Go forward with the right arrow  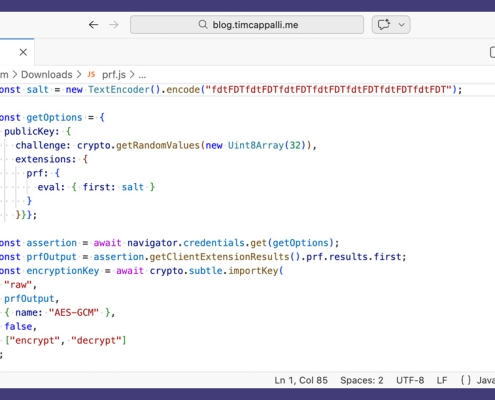point(114,25)
